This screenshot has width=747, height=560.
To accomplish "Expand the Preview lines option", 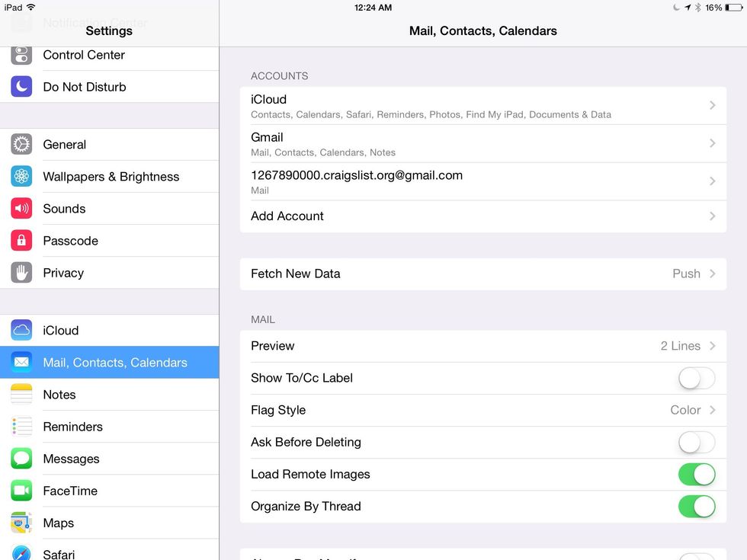I will [x=483, y=346].
